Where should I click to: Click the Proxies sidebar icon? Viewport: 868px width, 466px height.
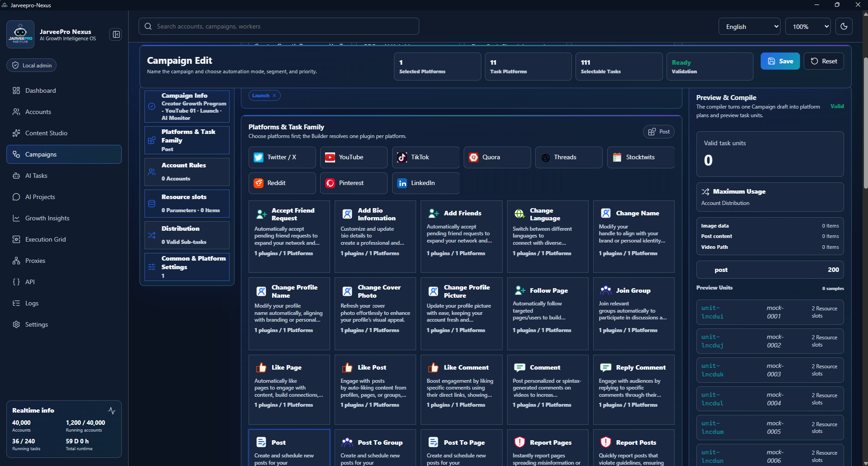[16, 261]
